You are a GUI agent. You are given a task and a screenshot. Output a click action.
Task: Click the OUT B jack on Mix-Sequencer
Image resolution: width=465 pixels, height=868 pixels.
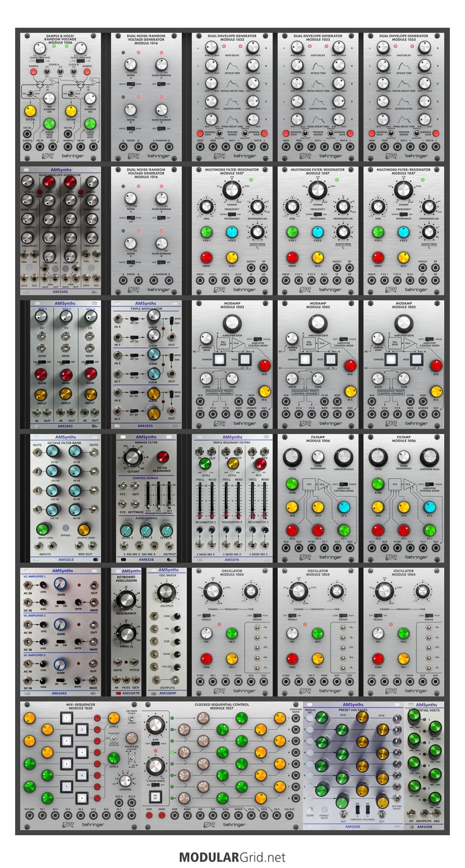[131, 802]
